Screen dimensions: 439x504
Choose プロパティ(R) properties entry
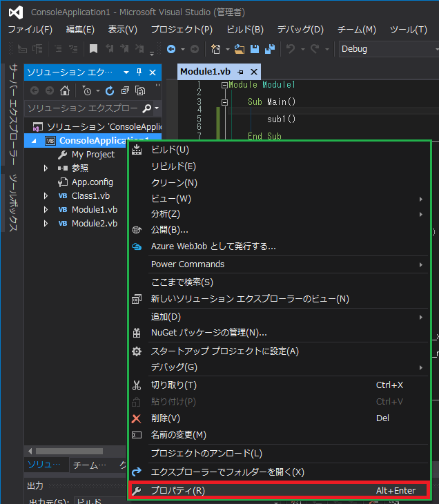tap(278, 490)
